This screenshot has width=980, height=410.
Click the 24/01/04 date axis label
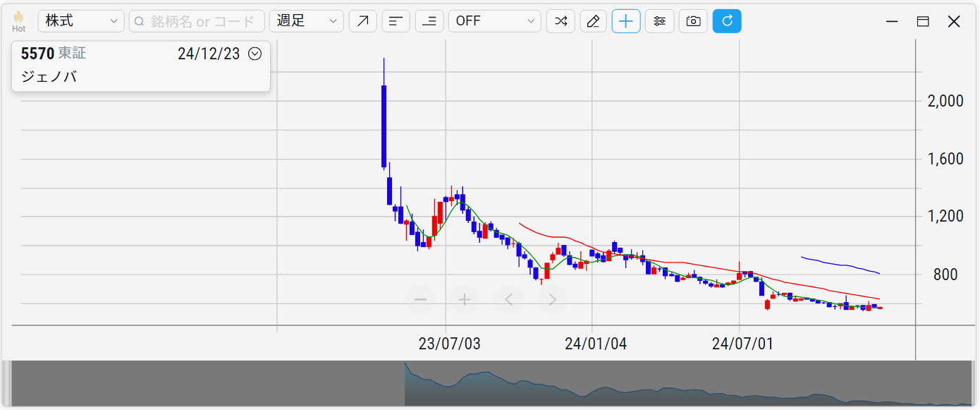coord(596,344)
